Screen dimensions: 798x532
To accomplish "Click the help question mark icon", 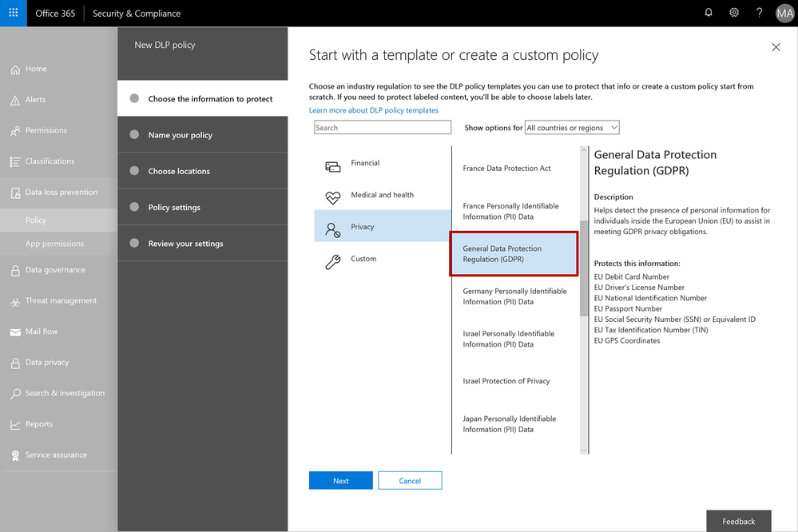I will pos(760,13).
